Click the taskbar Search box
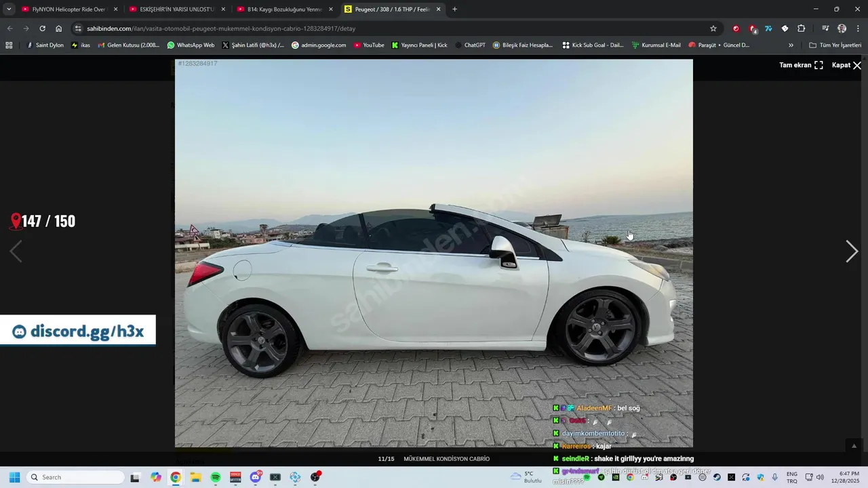Image resolution: width=868 pixels, height=488 pixels. point(75,477)
